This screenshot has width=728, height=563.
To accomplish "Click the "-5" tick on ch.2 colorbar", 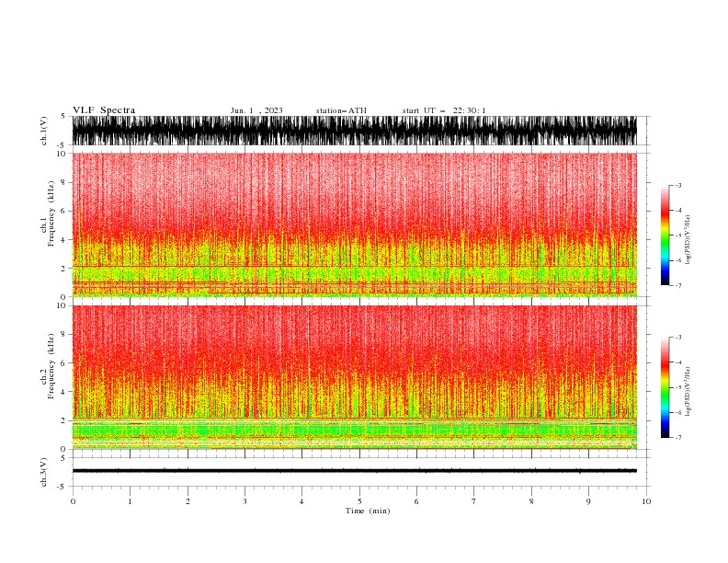I will click(677, 387).
